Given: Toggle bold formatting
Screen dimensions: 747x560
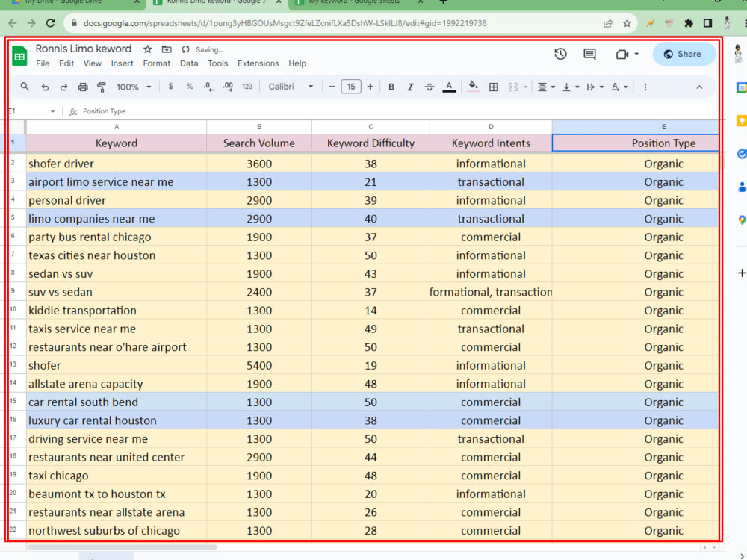Looking at the screenshot, I should click(x=391, y=87).
